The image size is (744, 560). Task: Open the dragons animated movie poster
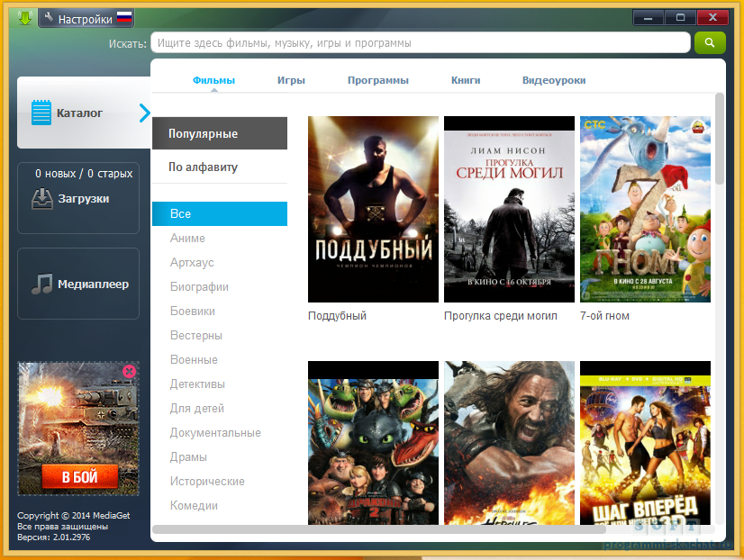tap(373, 443)
